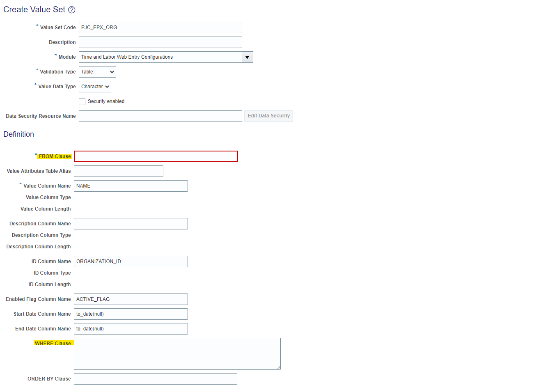Click the highlighted FROM Clause field

[x=156, y=156]
